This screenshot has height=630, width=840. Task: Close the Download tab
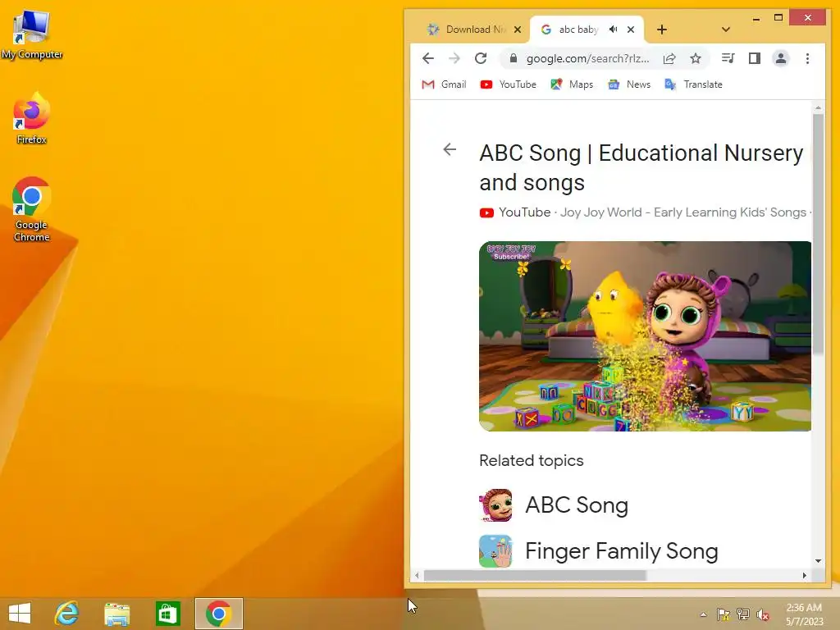517,30
